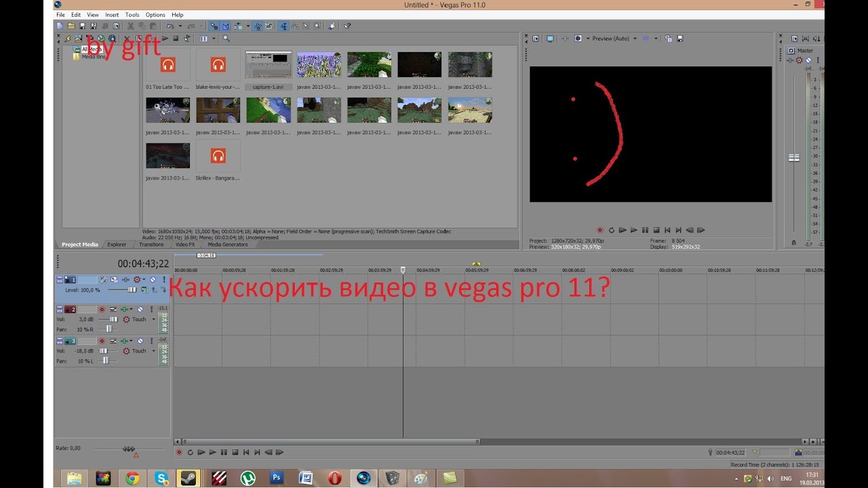Toggle Loop Playback under the preview
The image size is (868, 488).
pyautogui.click(x=611, y=230)
